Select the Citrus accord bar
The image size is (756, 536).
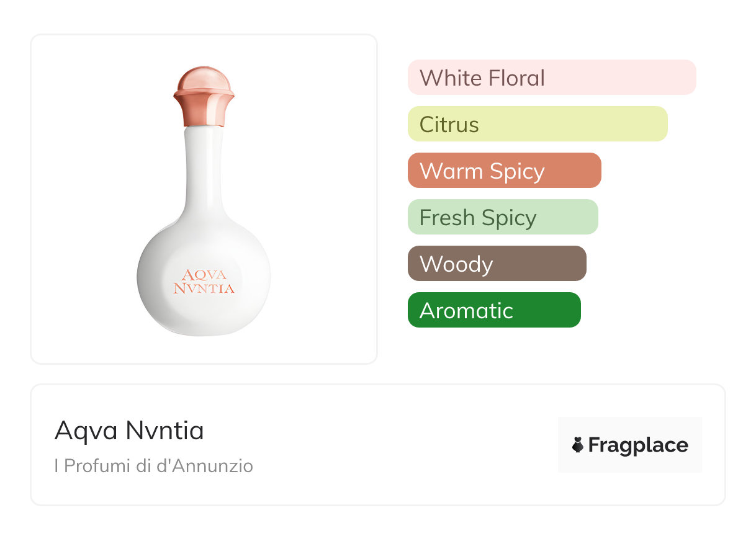[x=538, y=124]
